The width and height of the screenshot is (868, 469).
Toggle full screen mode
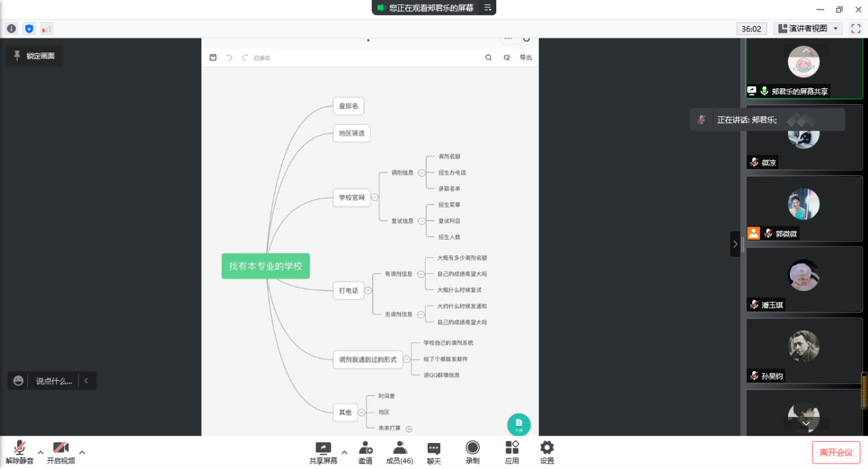[856, 29]
